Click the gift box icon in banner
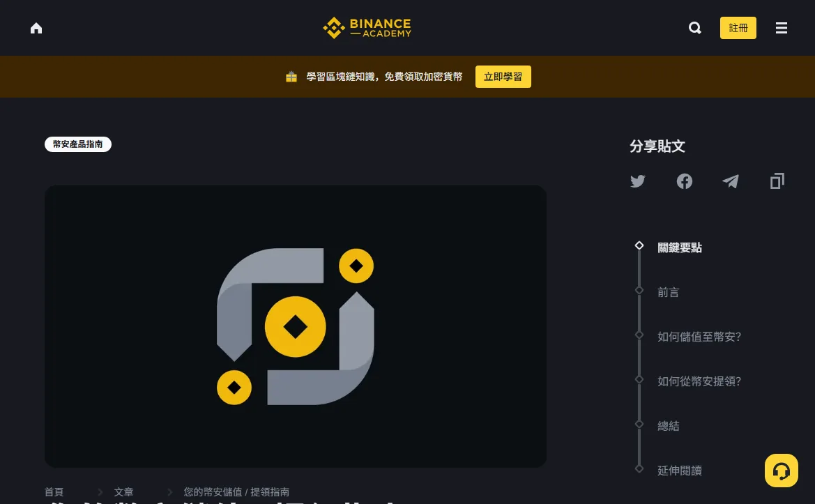The width and height of the screenshot is (815, 504). click(291, 77)
